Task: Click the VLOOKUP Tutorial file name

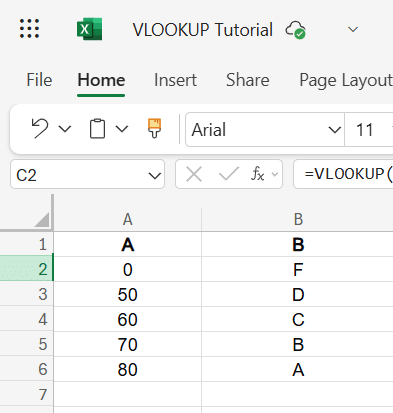Action: (x=203, y=30)
